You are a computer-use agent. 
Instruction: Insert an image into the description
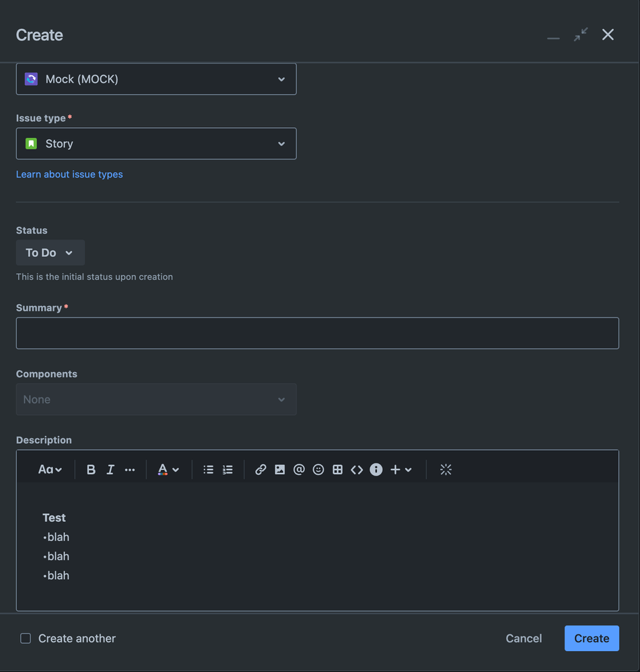pos(280,470)
